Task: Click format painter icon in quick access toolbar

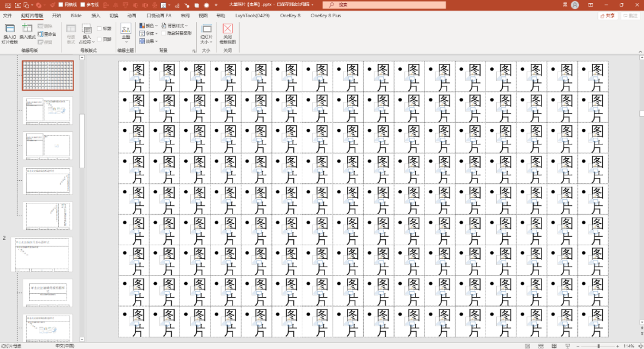Action: coord(52,5)
